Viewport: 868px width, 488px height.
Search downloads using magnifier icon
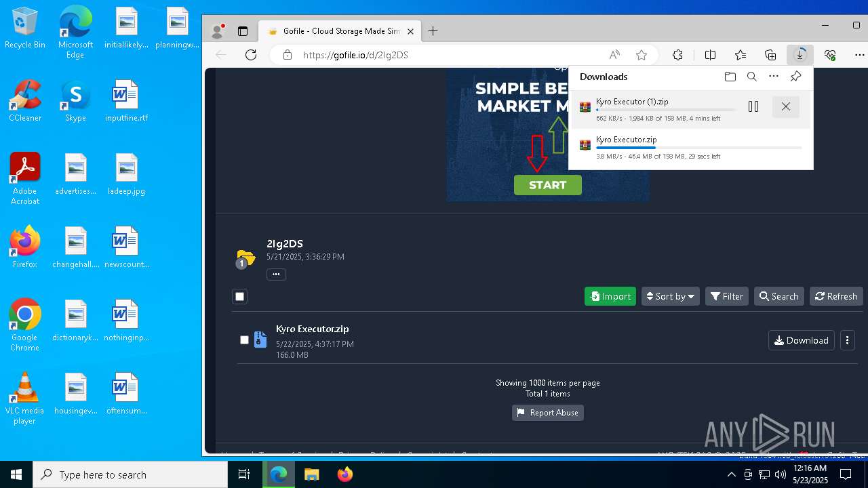(752, 77)
